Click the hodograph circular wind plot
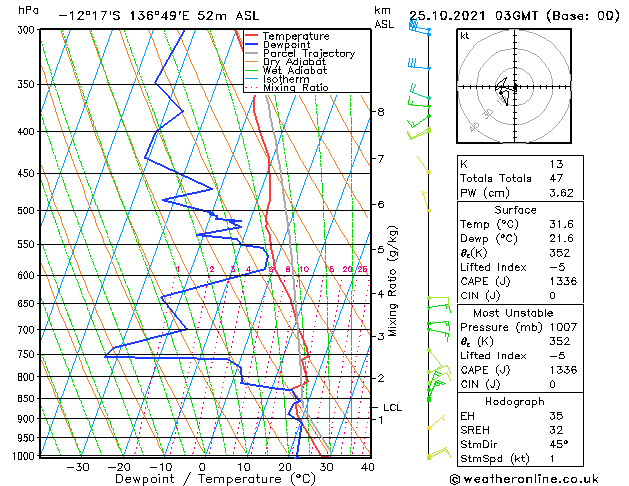This screenshot has width=629, height=486. (514, 86)
